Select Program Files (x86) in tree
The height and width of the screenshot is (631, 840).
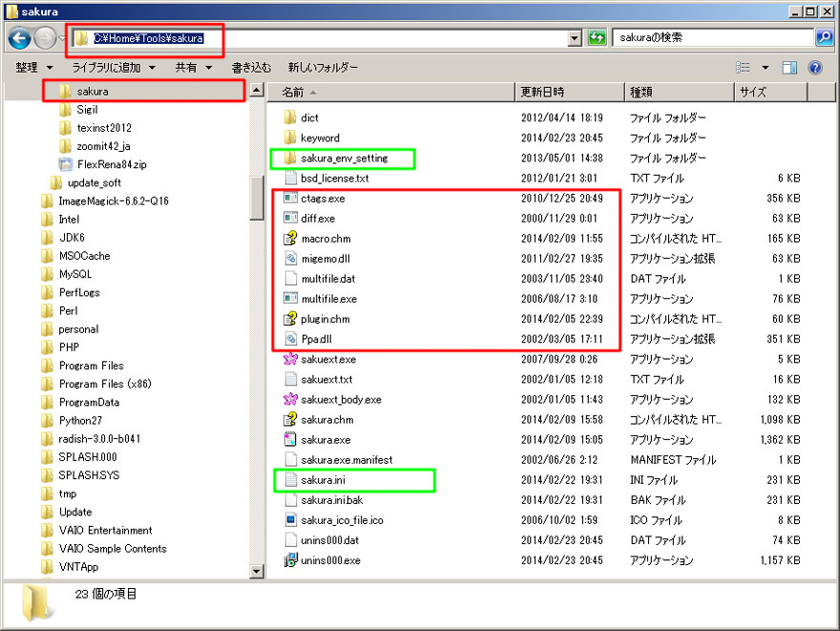tap(105, 384)
